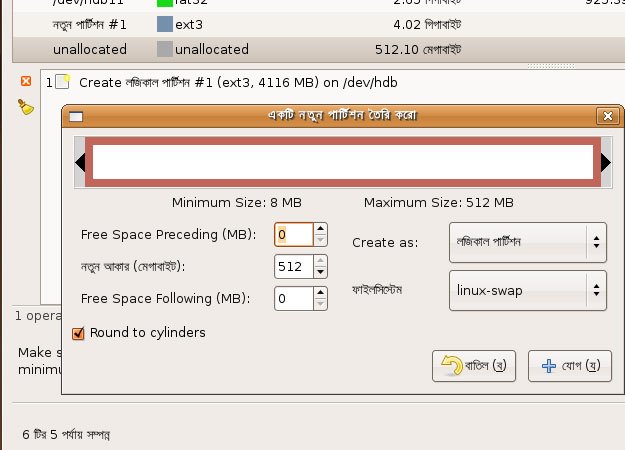The image size is (625, 450).
Task: Select the unallocated partition row
Action: tap(319, 49)
